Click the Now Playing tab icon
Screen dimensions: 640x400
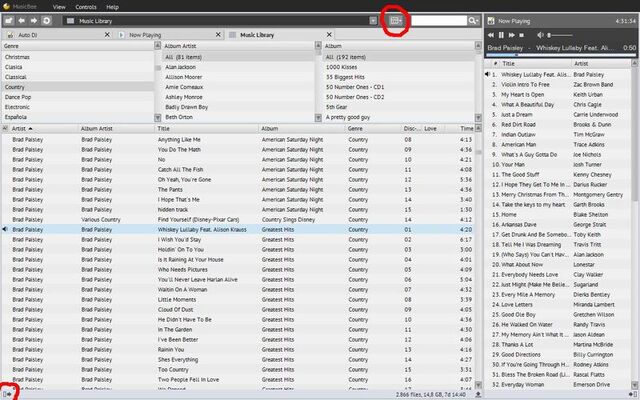121,35
